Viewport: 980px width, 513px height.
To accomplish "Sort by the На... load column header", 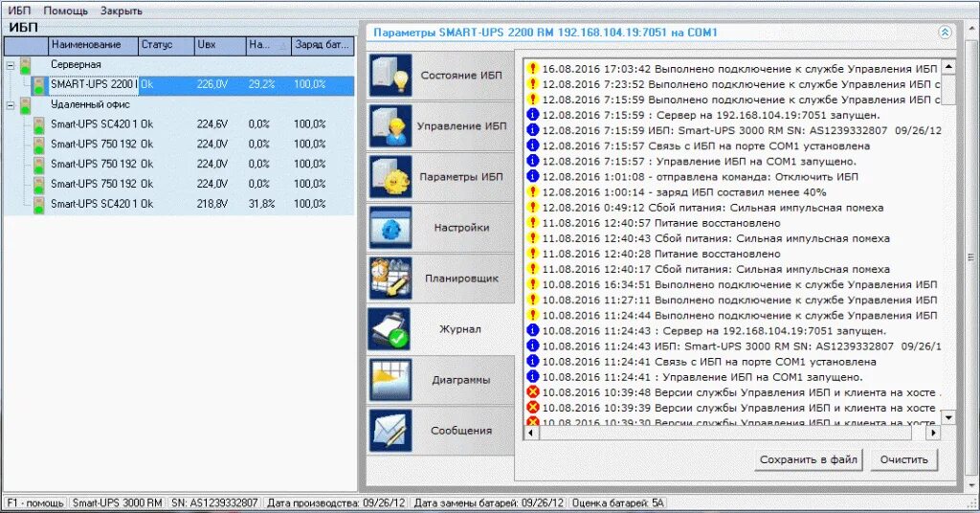I will coord(269,45).
